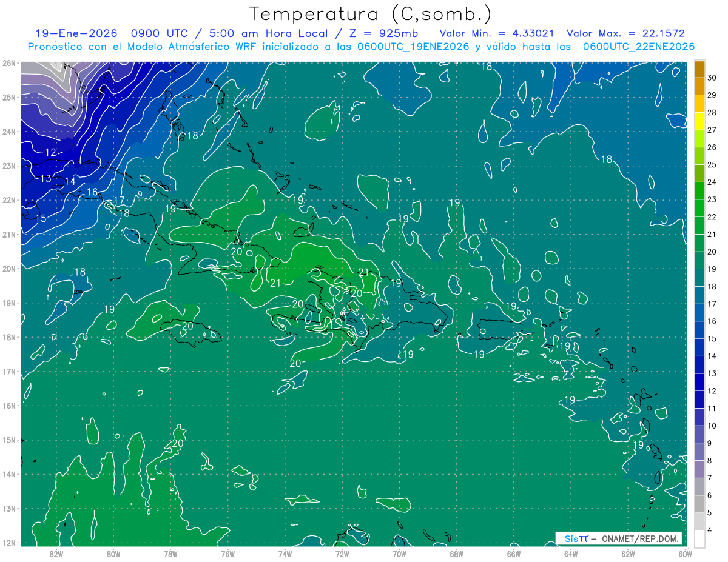The width and height of the screenshot is (728, 562).
Task: Click the 'Temperatura (C,somb.)' chart title
Action: 371,14
